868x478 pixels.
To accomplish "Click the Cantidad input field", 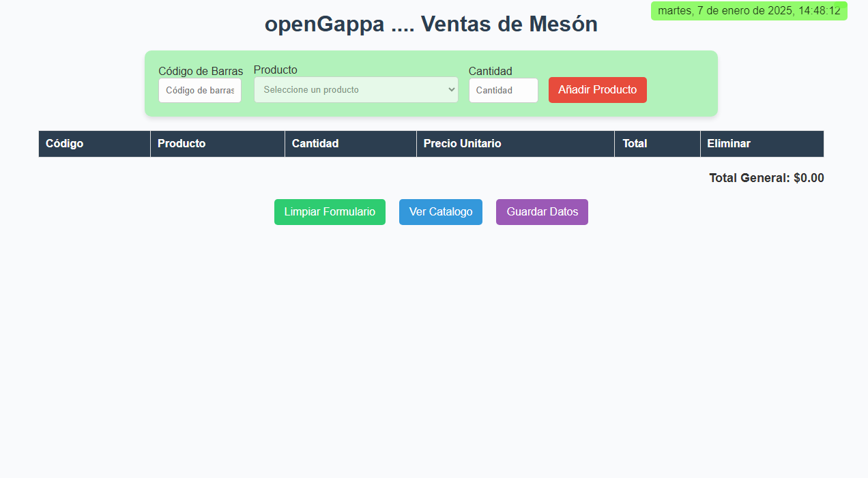I will point(503,89).
